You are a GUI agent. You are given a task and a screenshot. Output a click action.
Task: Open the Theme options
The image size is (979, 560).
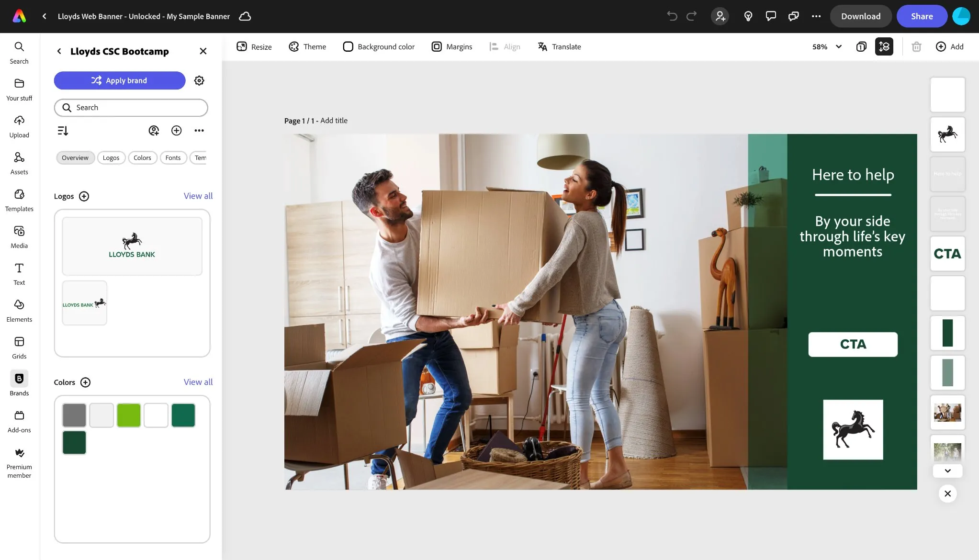pyautogui.click(x=307, y=46)
